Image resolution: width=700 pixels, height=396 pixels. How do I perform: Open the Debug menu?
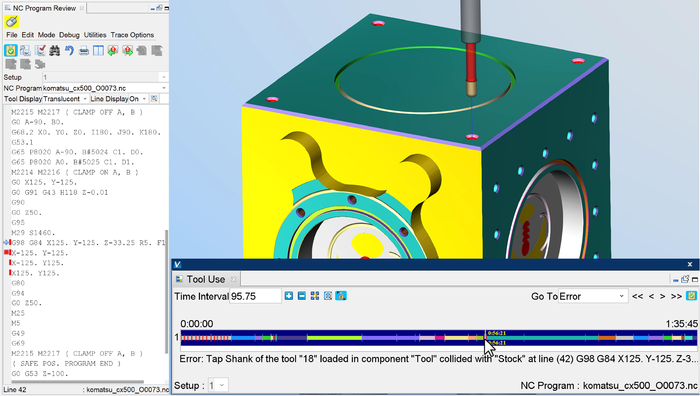(69, 35)
